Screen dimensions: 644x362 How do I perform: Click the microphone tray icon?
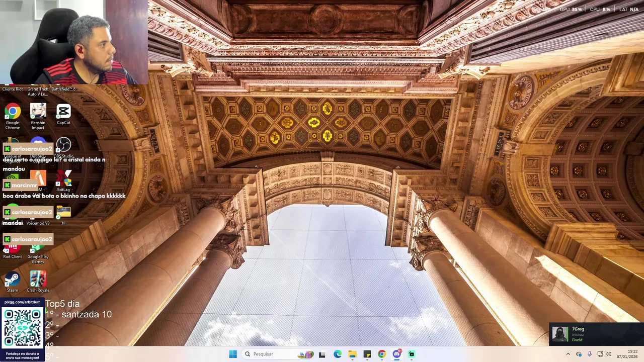[x=590, y=354]
